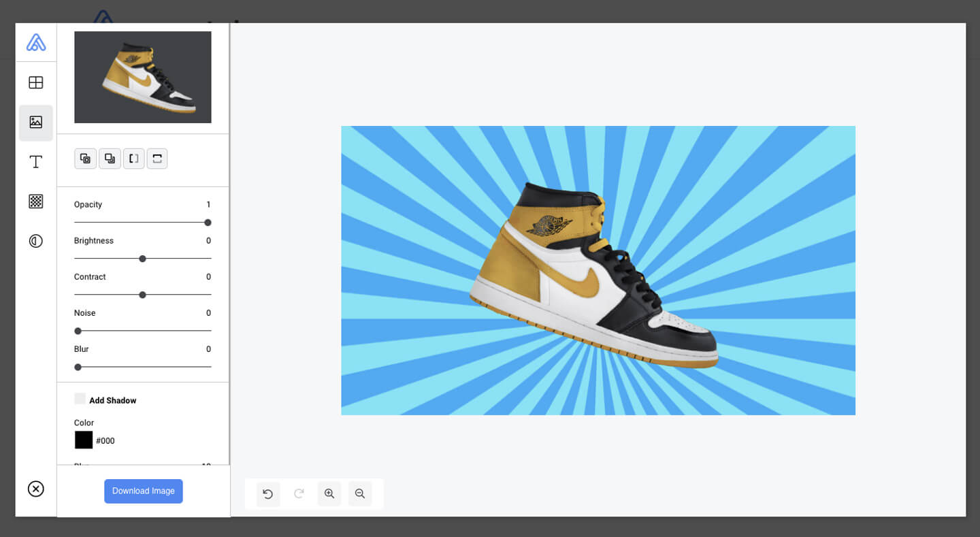Click the shadow Color label
This screenshot has height=537, width=980.
[84, 423]
